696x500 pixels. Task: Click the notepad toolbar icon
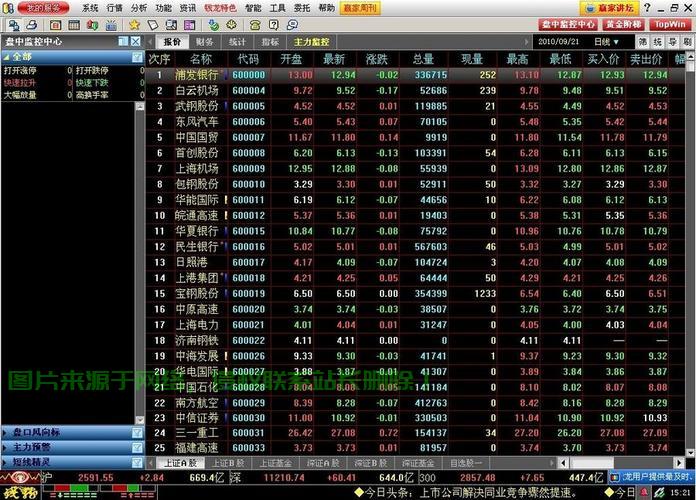click(153, 25)
